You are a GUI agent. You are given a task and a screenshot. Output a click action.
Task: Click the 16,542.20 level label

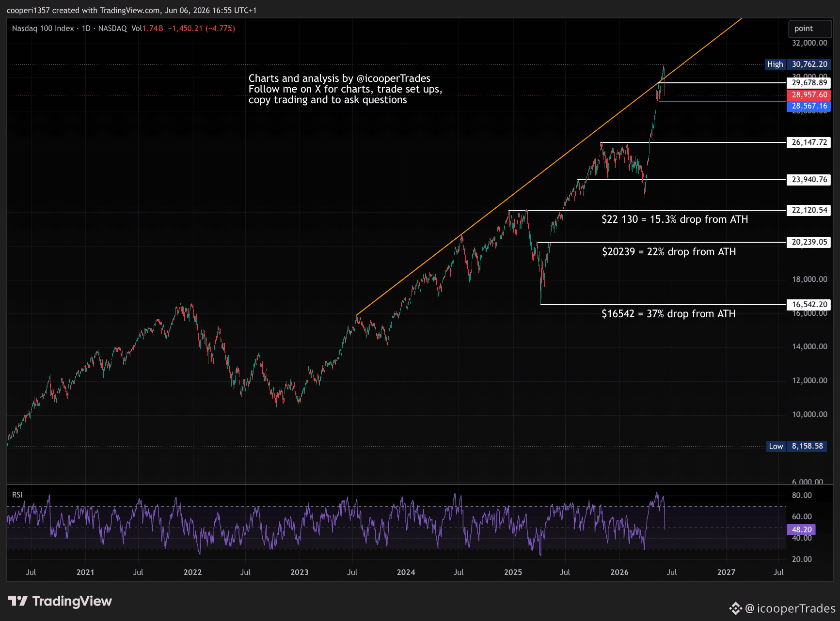809,305
